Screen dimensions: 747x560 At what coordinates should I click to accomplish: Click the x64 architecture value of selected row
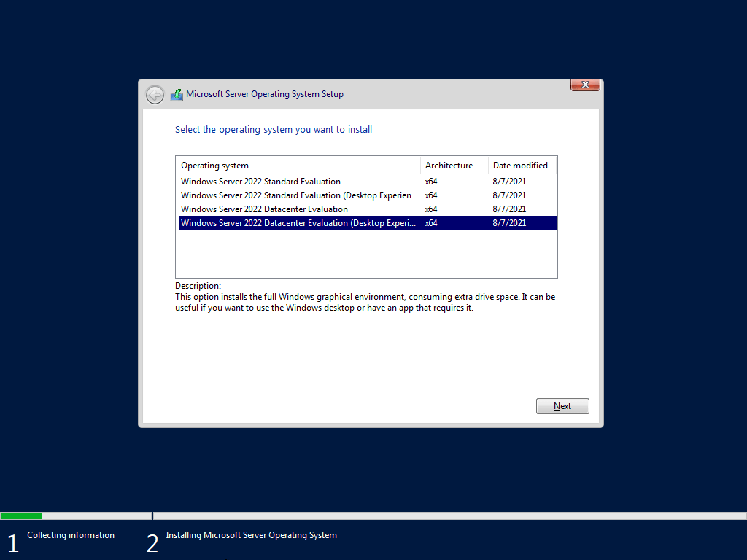[430, 222]
